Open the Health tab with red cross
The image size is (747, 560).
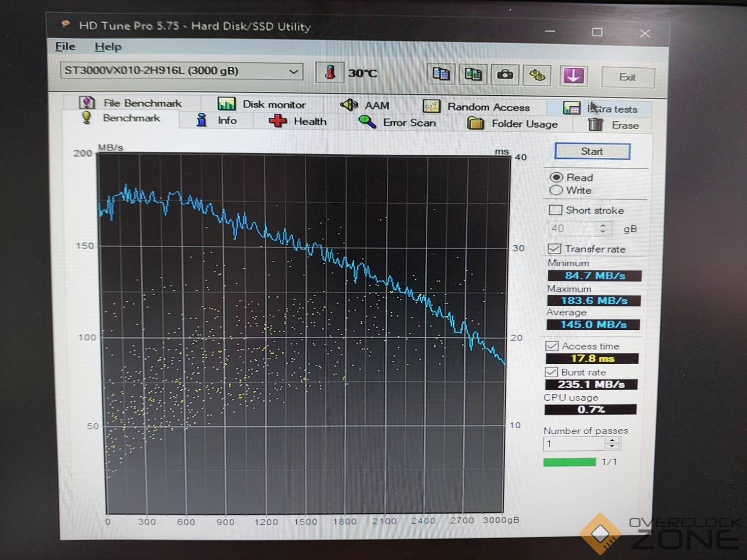tap(298, 121)
